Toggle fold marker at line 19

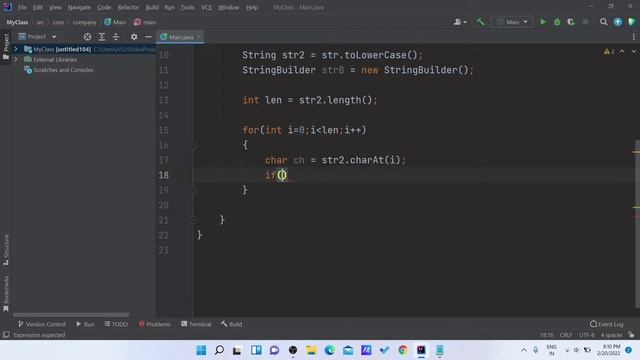click(x=193, y=190)
